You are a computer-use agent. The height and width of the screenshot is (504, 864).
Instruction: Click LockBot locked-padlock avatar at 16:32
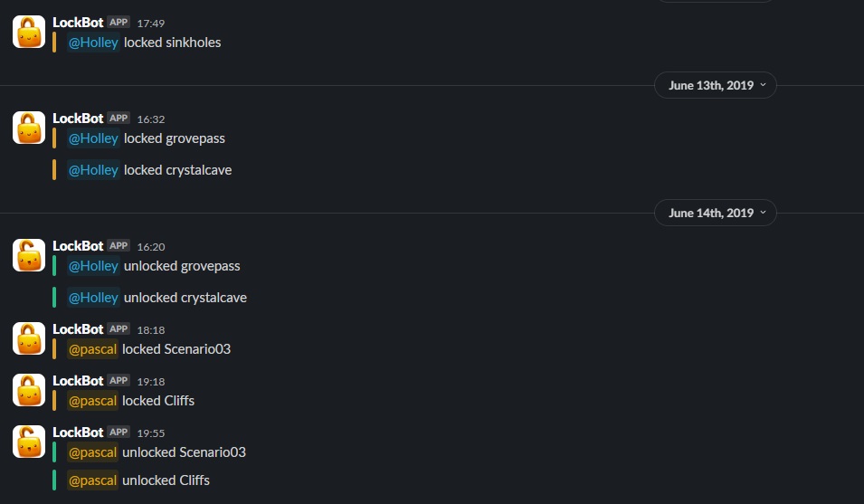pyautogui.click(x=29, y=128)
